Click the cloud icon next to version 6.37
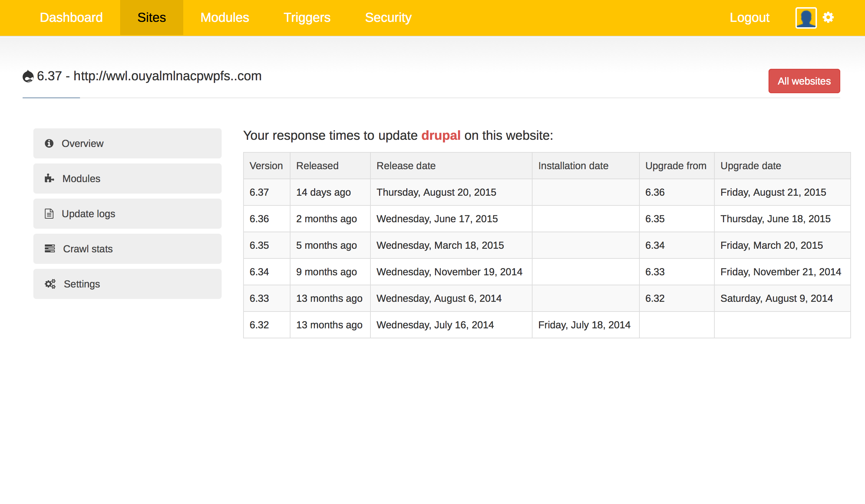This screenshot has height=504, width=865. [28, 76]
